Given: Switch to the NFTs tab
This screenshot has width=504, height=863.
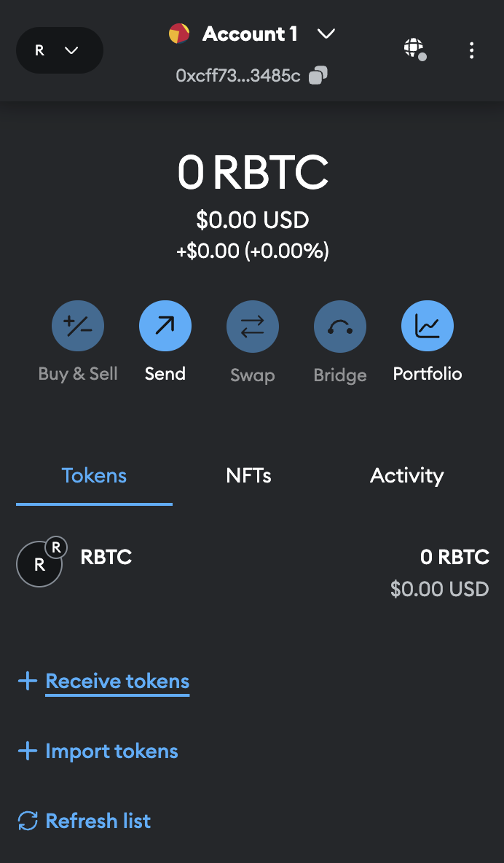Looking at the screenshot, I should coord(249,476).
